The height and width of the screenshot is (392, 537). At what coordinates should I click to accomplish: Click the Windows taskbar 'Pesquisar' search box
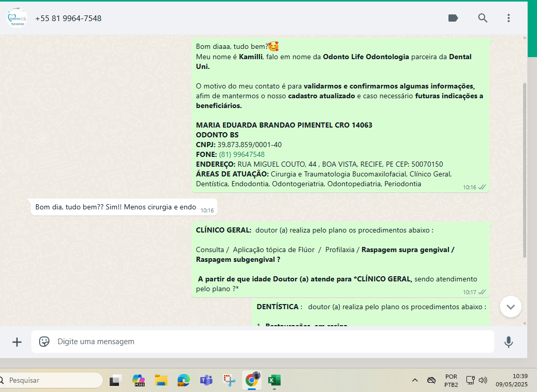[x=50, y=380]
